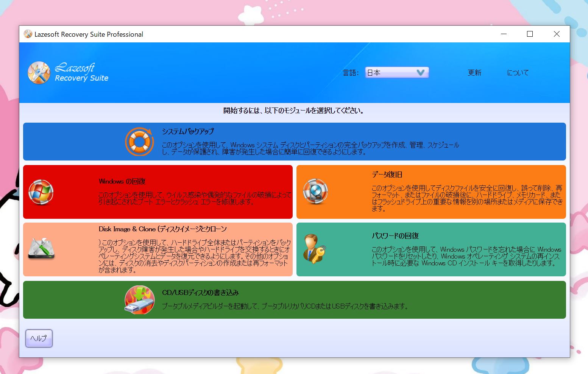Image resolution: width=588 pixels, height=374 pixels.
Task: Click the data recovery disk lifebuoy icon
Action: pos(315,192)
